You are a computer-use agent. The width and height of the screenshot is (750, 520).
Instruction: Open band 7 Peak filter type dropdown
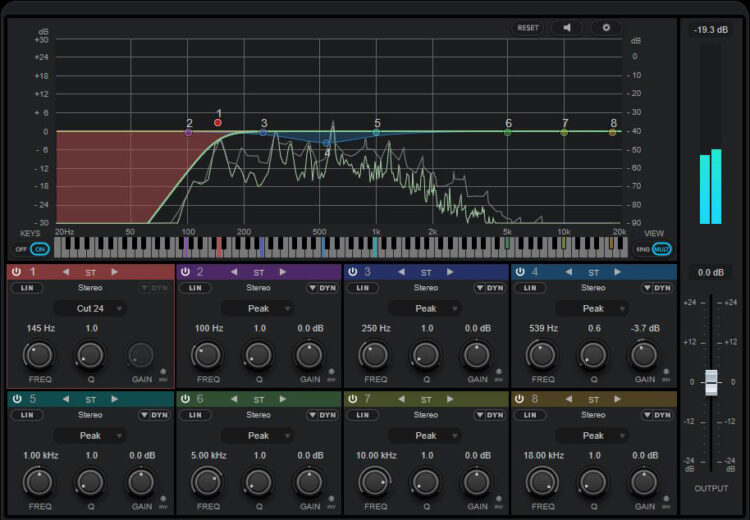pos(426,436)
